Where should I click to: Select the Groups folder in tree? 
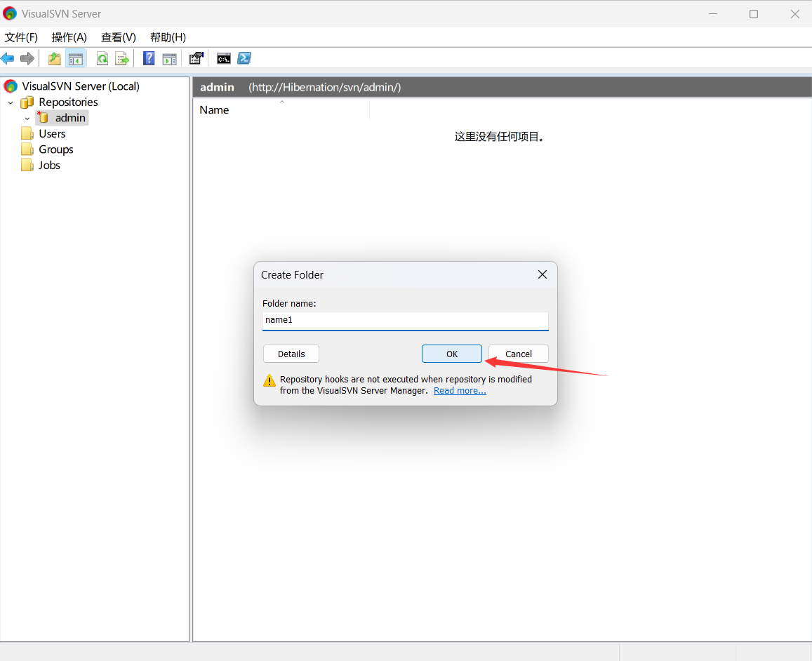tap(55, 149)
